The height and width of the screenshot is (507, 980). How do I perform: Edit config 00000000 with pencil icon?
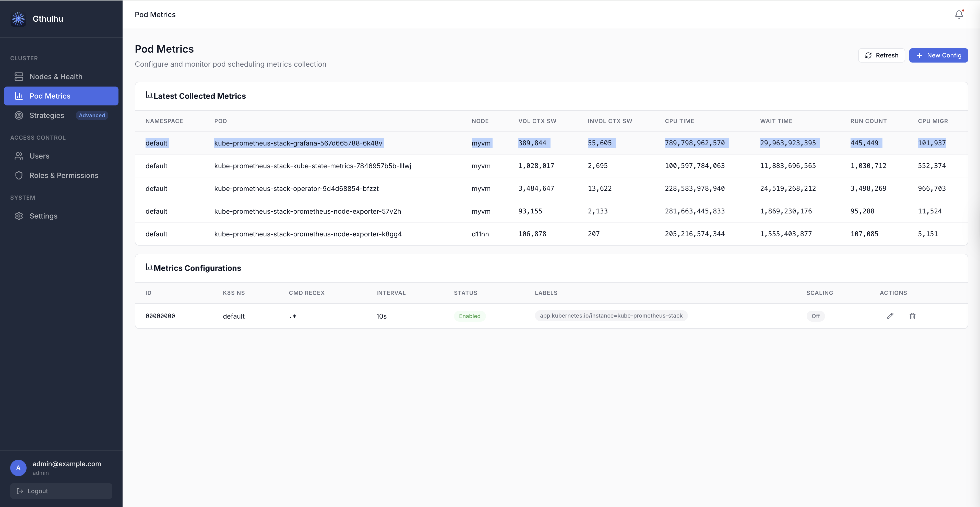[890, 316]
